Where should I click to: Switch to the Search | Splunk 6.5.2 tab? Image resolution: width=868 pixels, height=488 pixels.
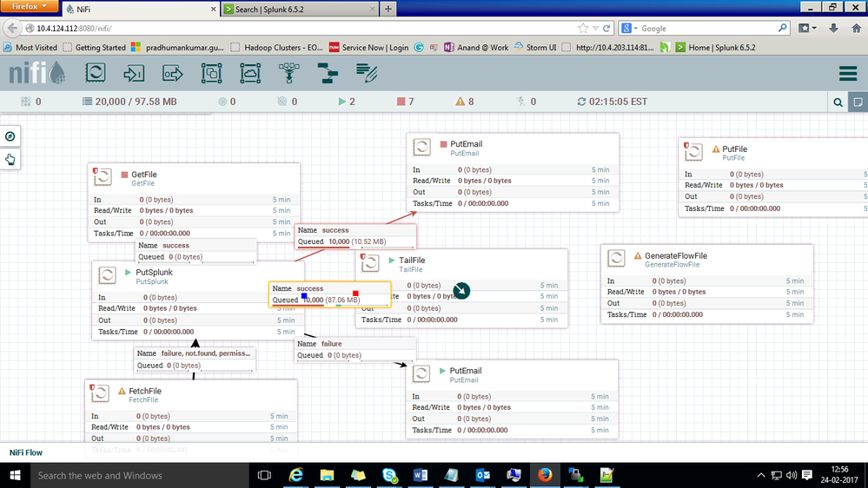[300, 9]
